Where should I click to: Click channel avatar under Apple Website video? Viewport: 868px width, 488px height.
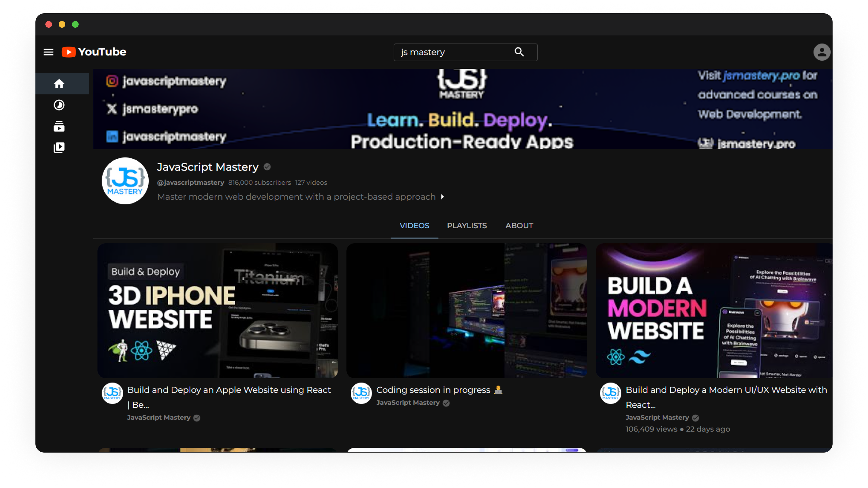pyautogui.click(x=112, y=393)
